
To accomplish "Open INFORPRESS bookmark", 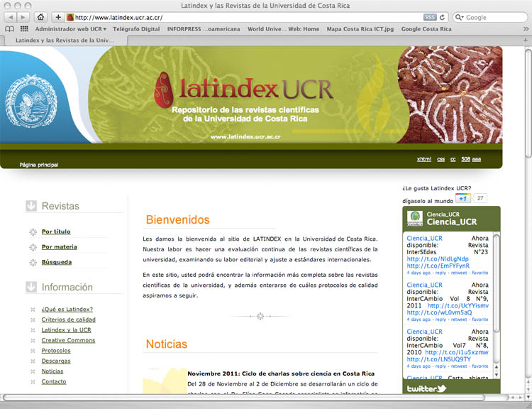I will [204, 29].
